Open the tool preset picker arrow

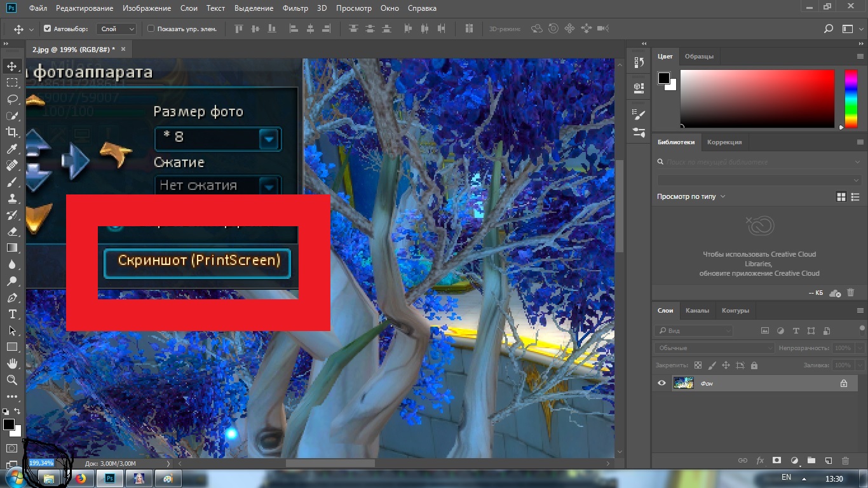(x=31, y=29)
